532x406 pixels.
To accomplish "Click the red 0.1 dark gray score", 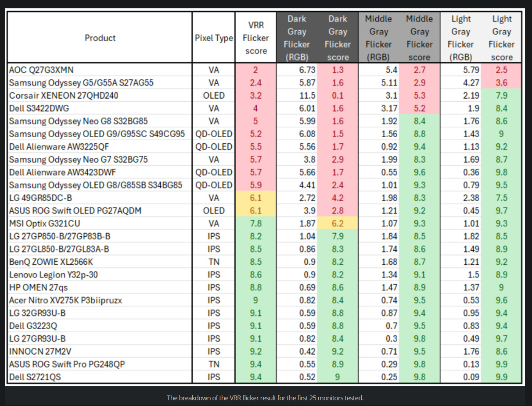I will (x=338, y=95).
